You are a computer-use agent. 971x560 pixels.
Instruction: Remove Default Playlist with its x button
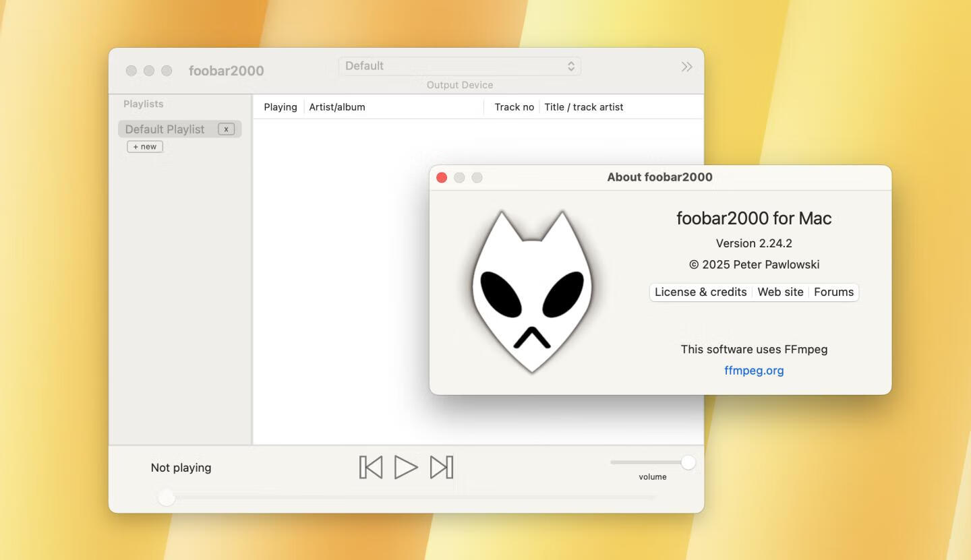pos(226,129)
